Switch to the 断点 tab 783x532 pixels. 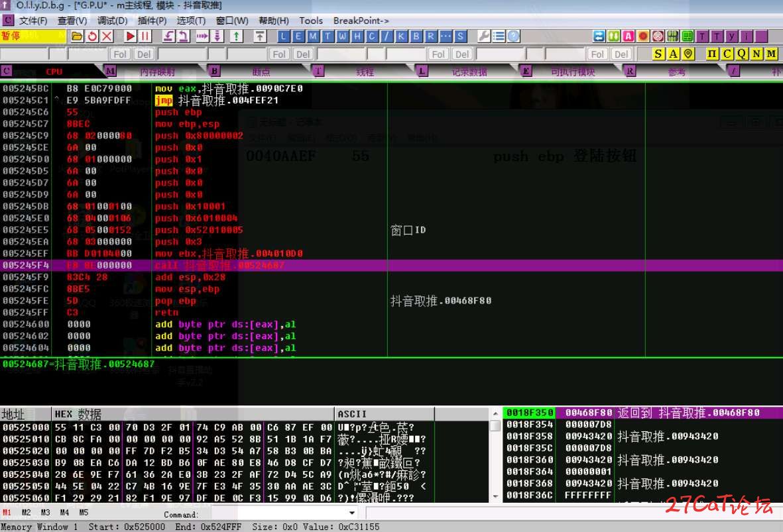coord(261,72)
